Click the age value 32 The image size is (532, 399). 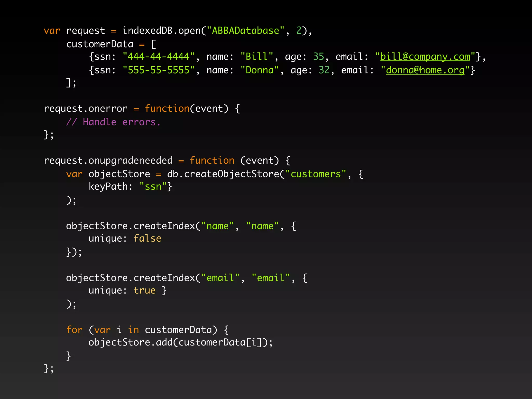(x=324, y=70)
